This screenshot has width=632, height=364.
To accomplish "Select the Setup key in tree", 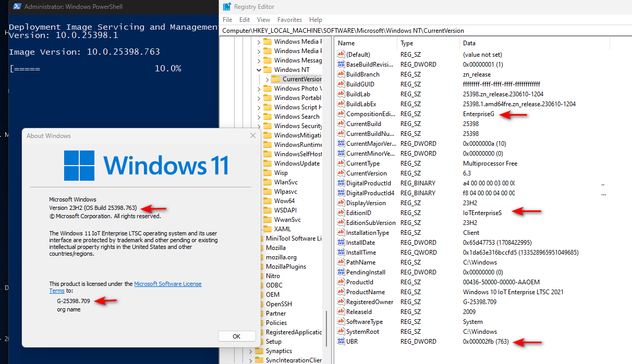I will coord(274,342).
